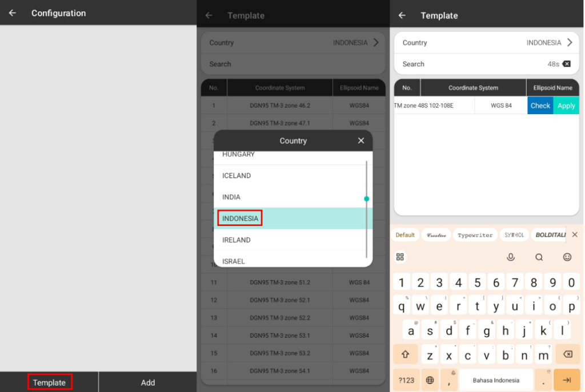Close the Country selection dialog
The width and height of the screenshot is (585, 392).
point(360,140)
